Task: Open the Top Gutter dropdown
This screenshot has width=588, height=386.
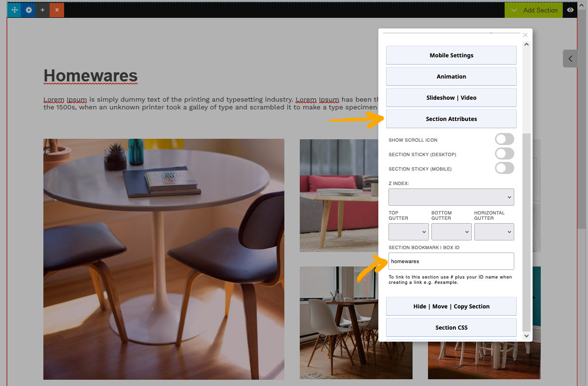Action: (x=408, y=232)
